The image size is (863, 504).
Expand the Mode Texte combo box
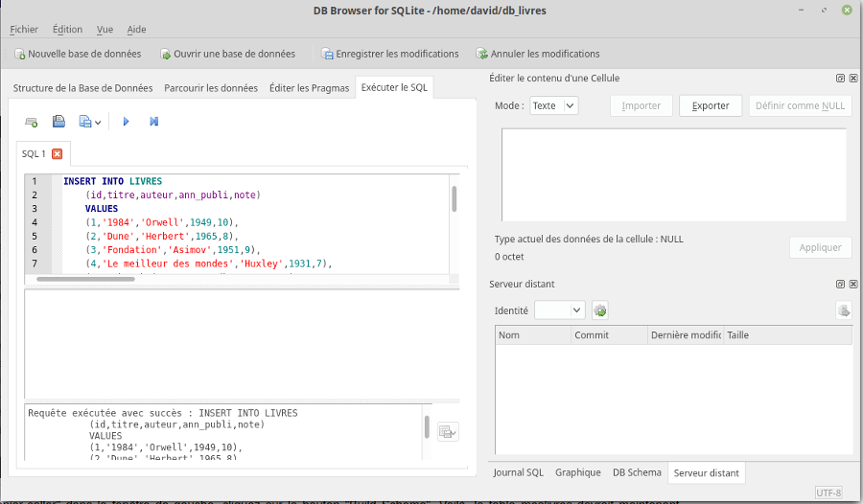[554, 106]
